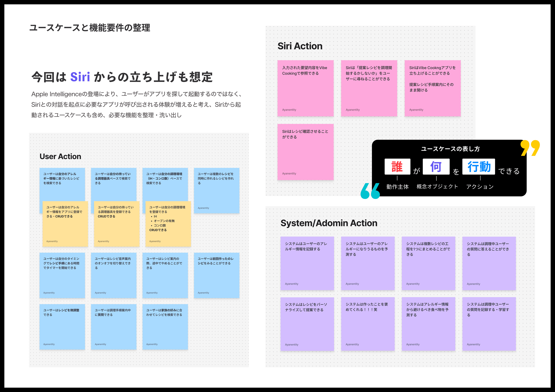Viewport: 555px width, 392px height.
Task: Select pink note 'SiriはVibe Cookngアプリを立ち上げることができる'
Action: coord(433,88)
